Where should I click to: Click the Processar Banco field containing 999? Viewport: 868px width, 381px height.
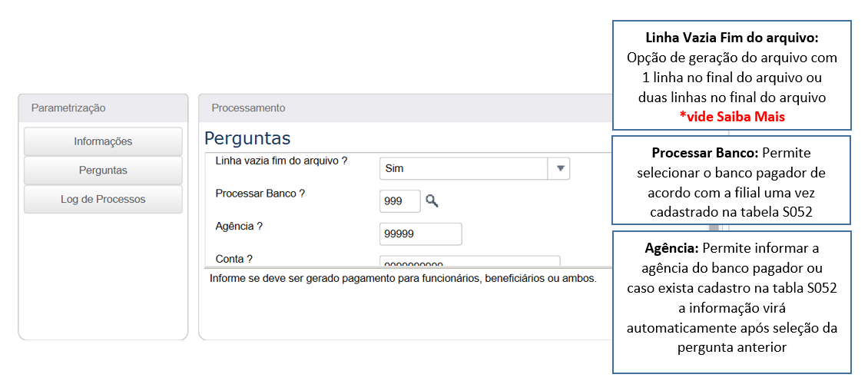pos(400,201)
